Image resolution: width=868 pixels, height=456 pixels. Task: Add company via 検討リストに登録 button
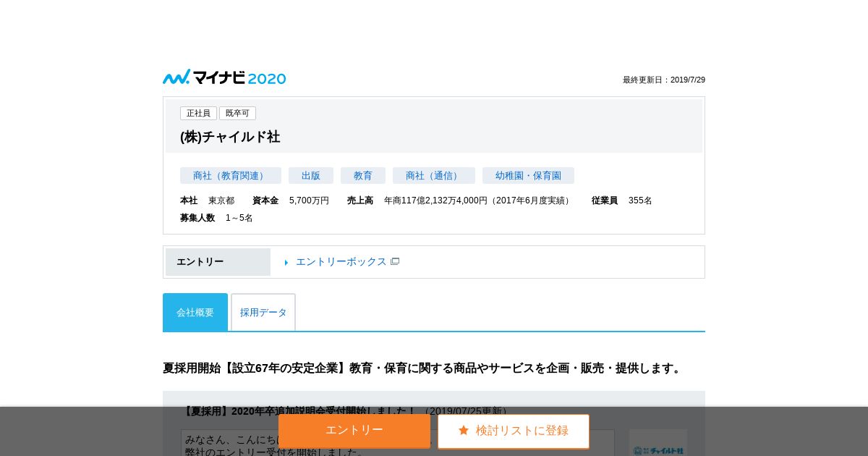click(x=514, y=431)
